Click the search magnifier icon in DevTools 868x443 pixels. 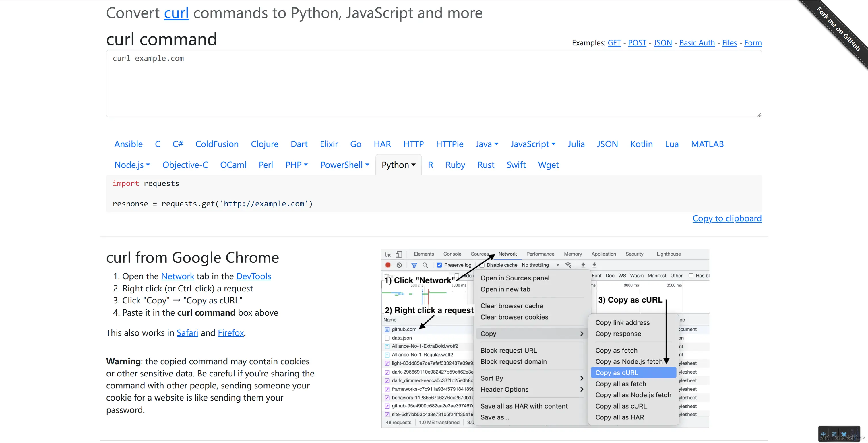(x=425, y=265)
